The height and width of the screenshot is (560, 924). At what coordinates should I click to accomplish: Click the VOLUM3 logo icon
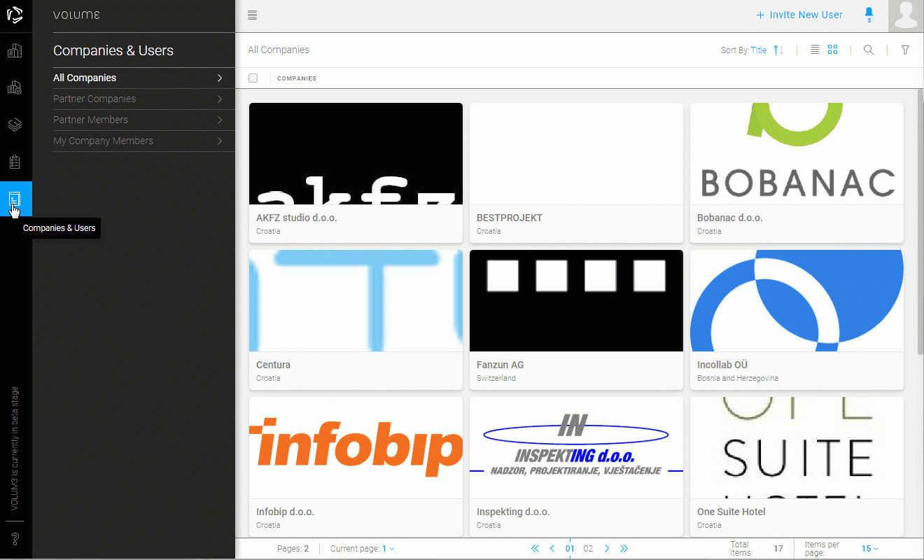(x=15, y=15)
